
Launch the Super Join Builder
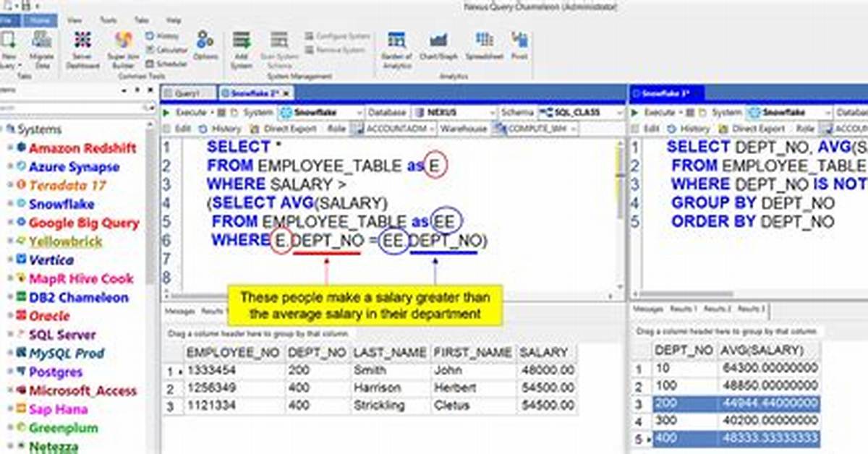tap(124, 49)
